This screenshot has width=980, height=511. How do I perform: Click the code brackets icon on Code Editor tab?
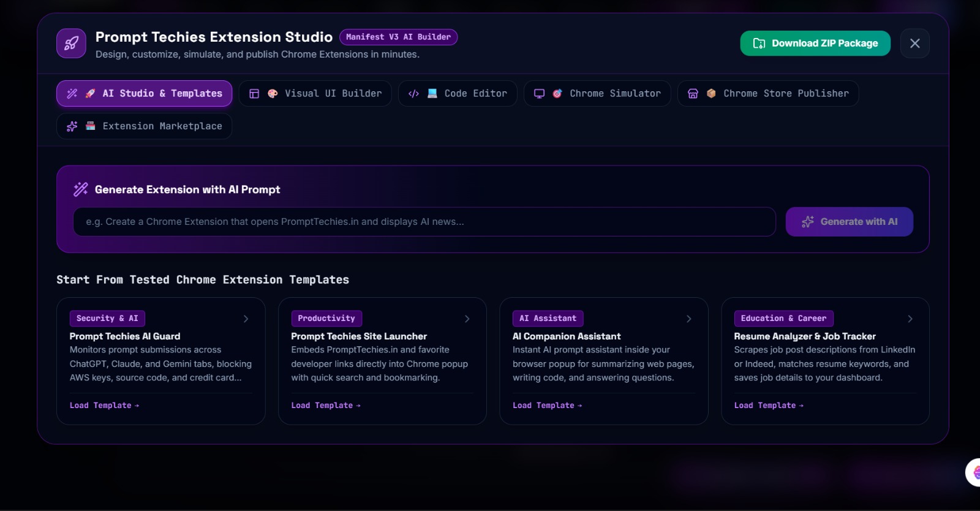pyautogui.click(x=413, y=94)
